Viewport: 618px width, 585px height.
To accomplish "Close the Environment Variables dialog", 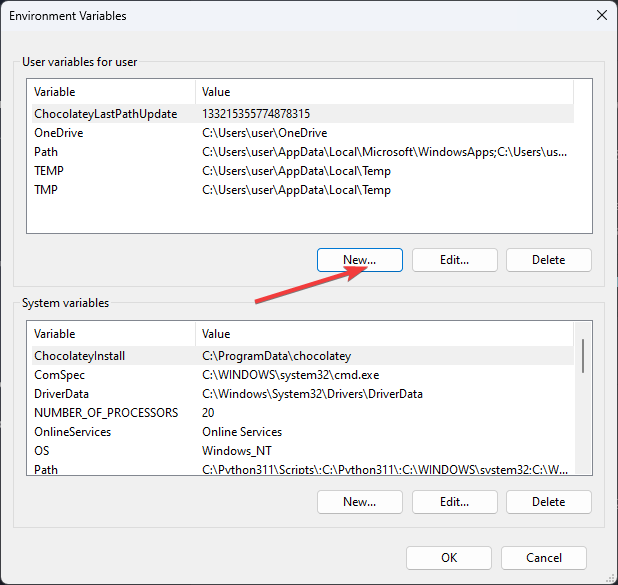I will (601, 15).
